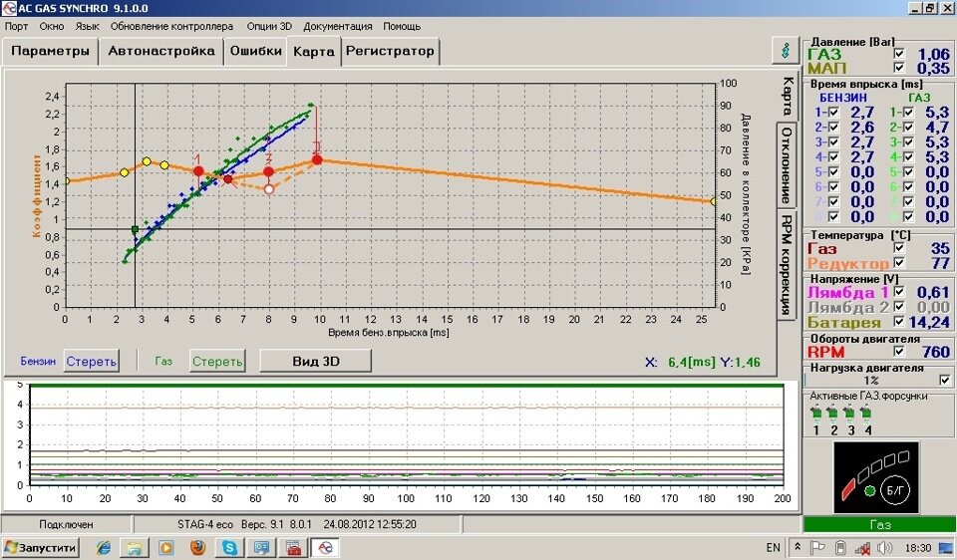Click the volume speaker tray icon
The height and width of the screenshot is (560, 957).
(x=885, y=548)
